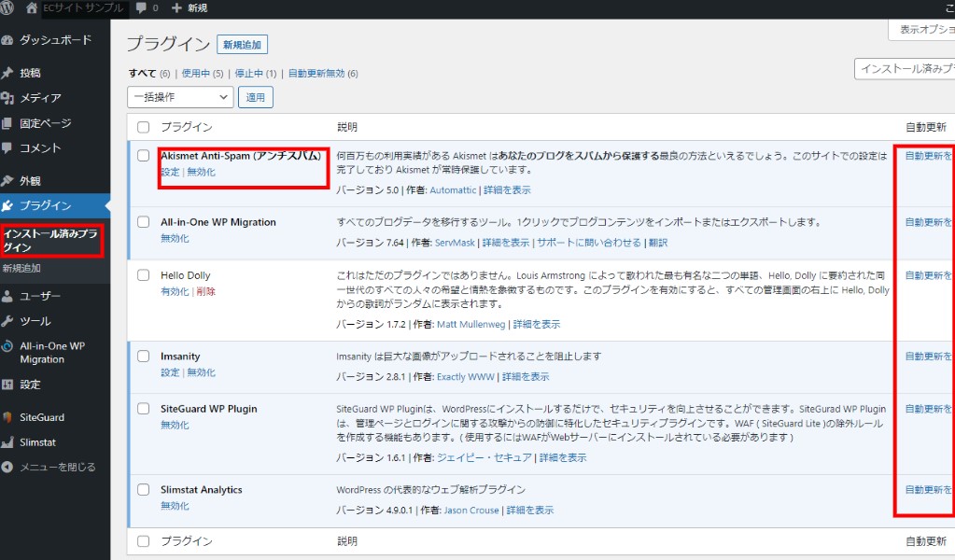Open SiteGuard menu in sidebar
The image size is (955, 560).
42,417
